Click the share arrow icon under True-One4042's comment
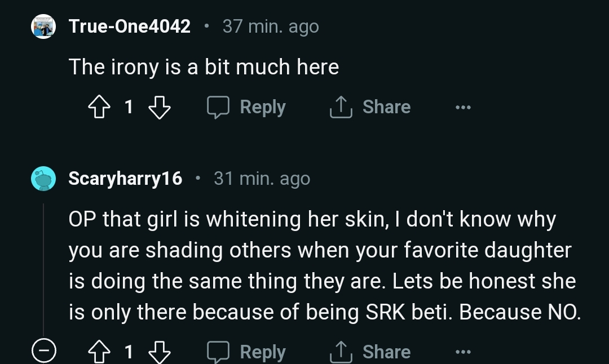Viewport: 609px width, 364px height. [x=341, y=107]
